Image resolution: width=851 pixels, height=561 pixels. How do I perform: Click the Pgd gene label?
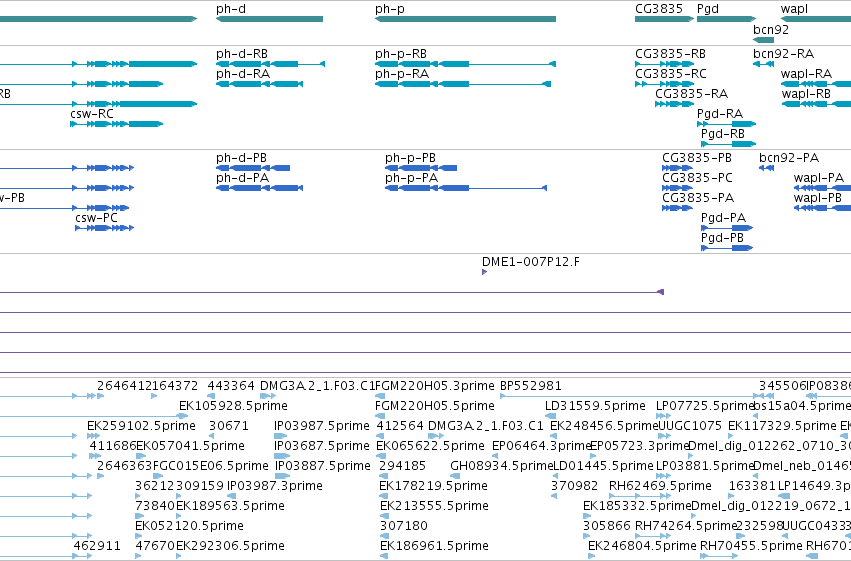point(707,9)
